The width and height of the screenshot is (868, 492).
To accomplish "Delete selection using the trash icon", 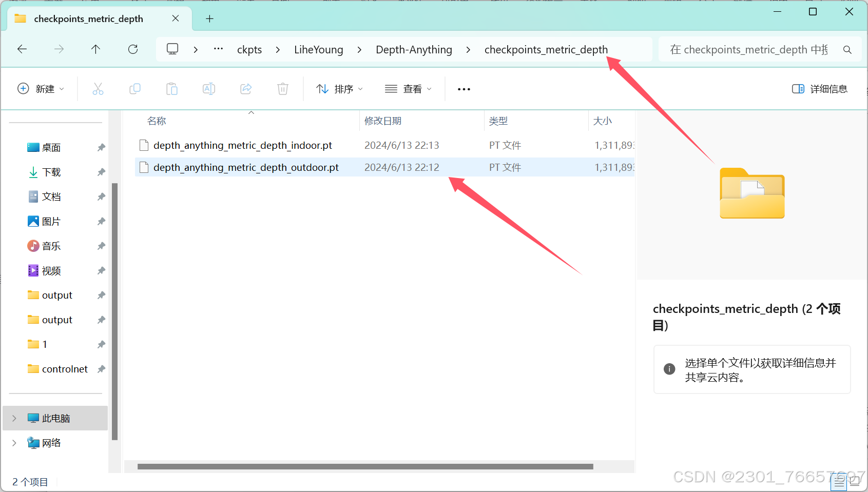I will click(282, 88).
